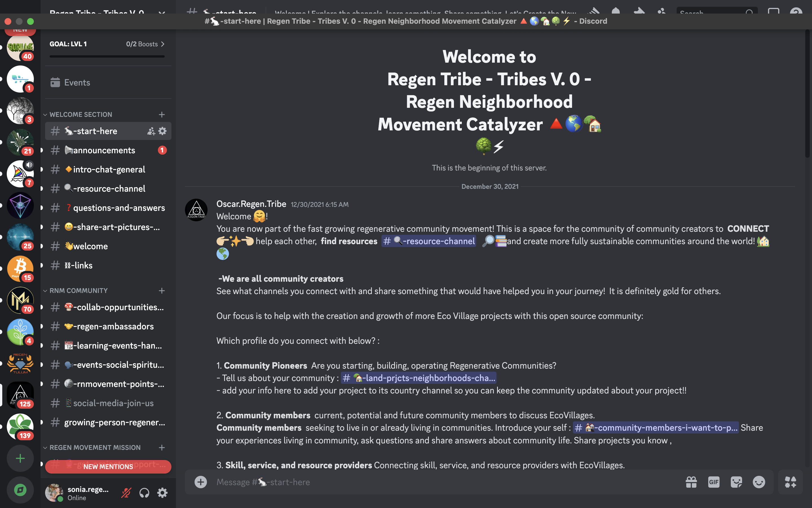Open Events in sidebar

(x=108, y=82)
